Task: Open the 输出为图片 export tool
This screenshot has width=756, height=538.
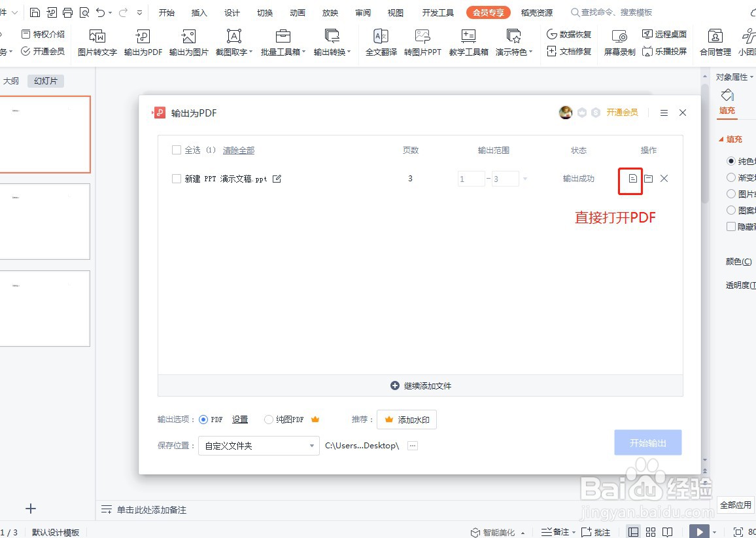Action: click(188, 42)
